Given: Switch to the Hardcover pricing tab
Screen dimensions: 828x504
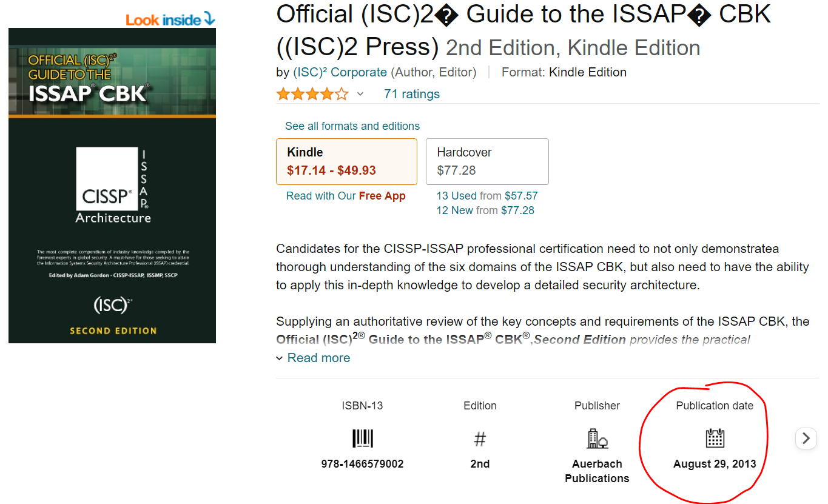Looking at the screenshot, I should 487,161.
